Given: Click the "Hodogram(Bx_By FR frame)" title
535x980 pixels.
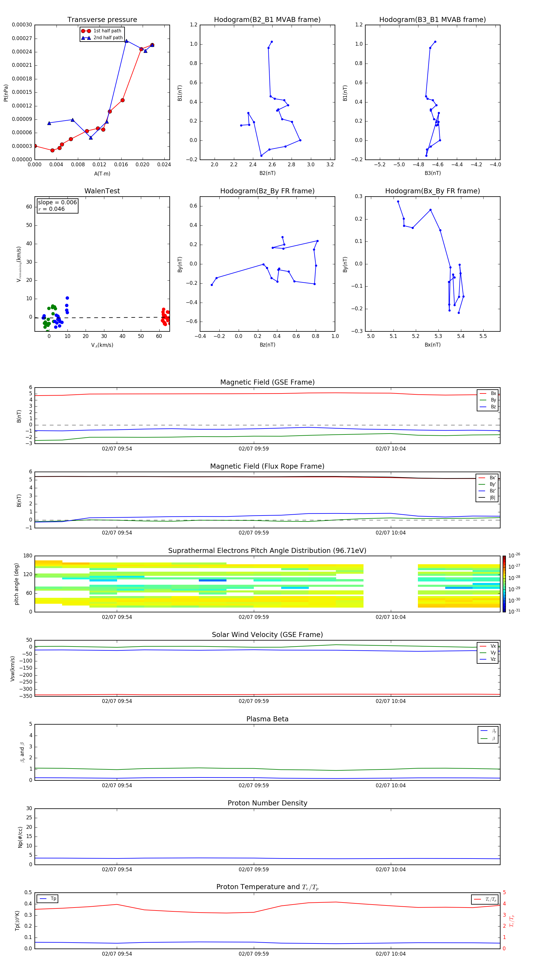Looking at the screenshot, I should (x=432, y=191).
